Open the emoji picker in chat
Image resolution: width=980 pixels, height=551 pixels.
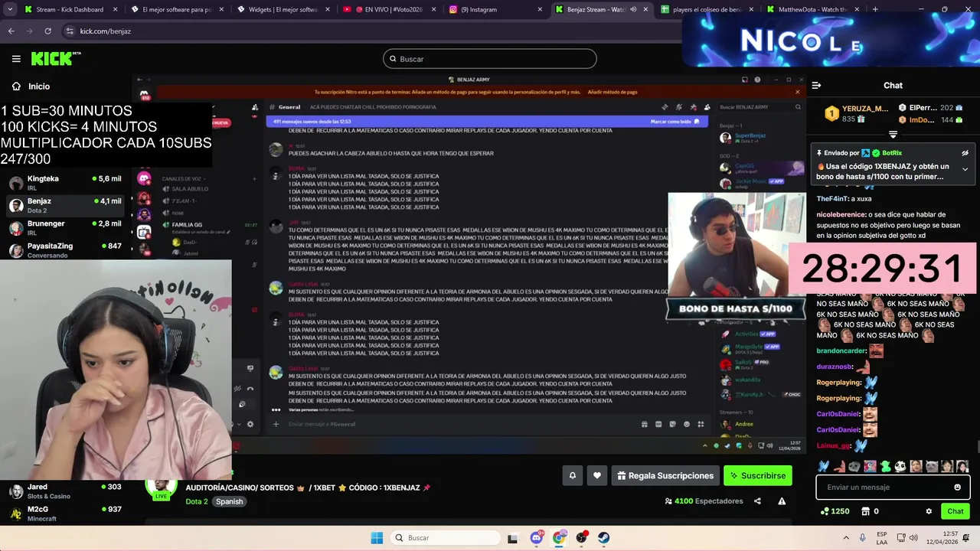tap(957, 487)
